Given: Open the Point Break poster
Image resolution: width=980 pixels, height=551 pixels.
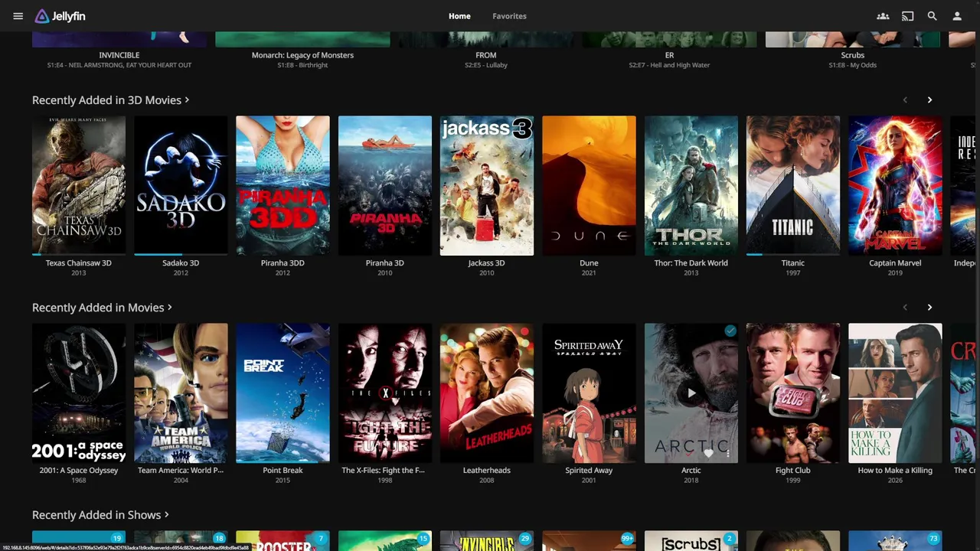Looking at the screenshot, I should point(283,393).
